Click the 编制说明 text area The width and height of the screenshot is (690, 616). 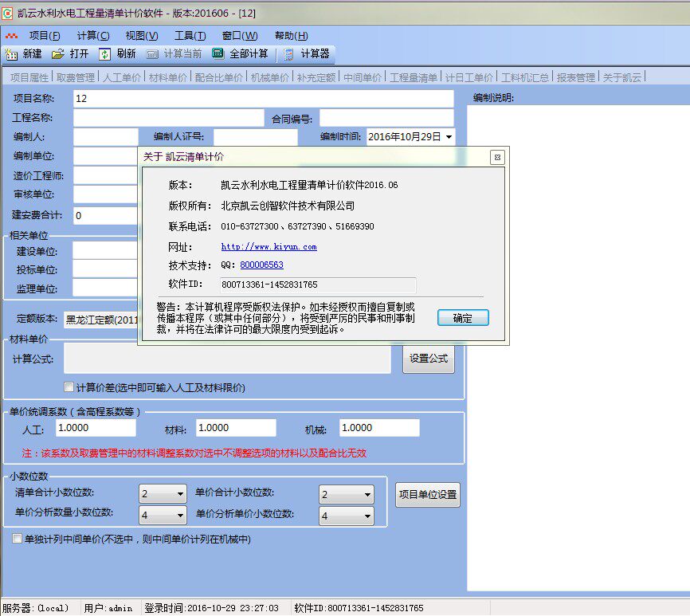click(x=578, y=347)
